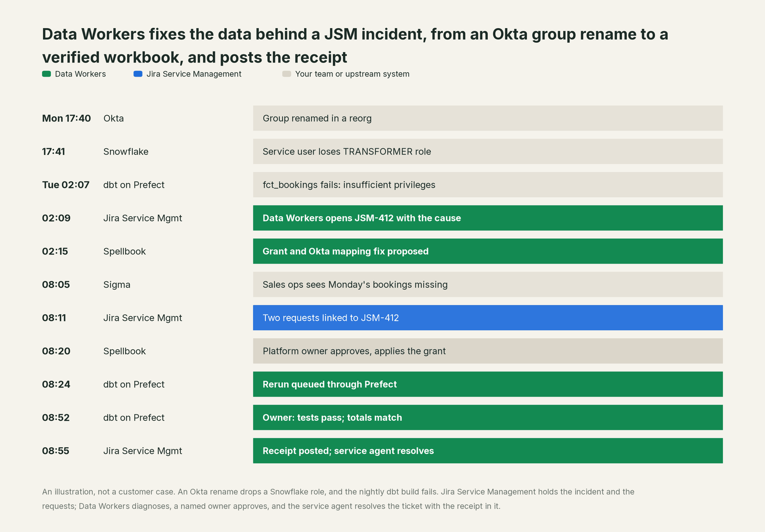Click the '08:52' timestamp
The image size is (765, 532).
pos(56,417)
